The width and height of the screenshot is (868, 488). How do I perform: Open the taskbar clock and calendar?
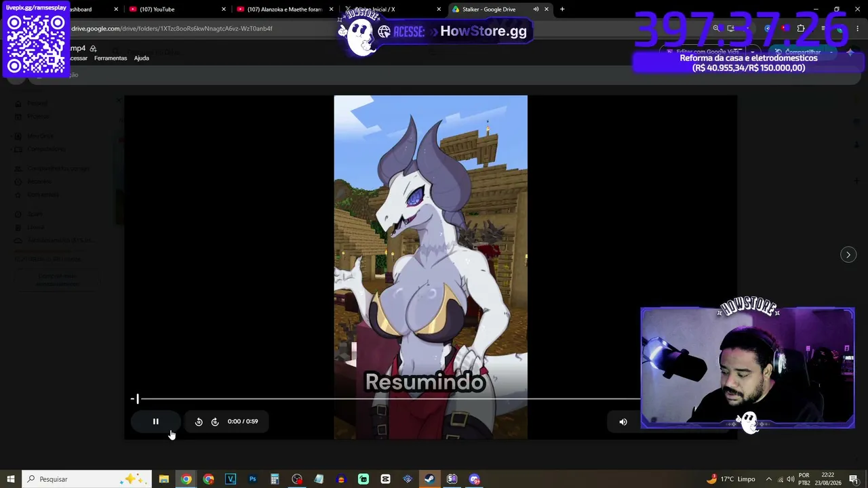click(828, 479)
